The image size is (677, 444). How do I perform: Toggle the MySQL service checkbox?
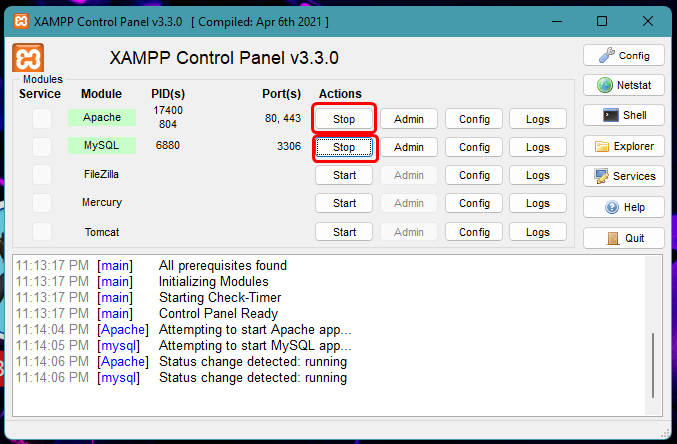42,147
